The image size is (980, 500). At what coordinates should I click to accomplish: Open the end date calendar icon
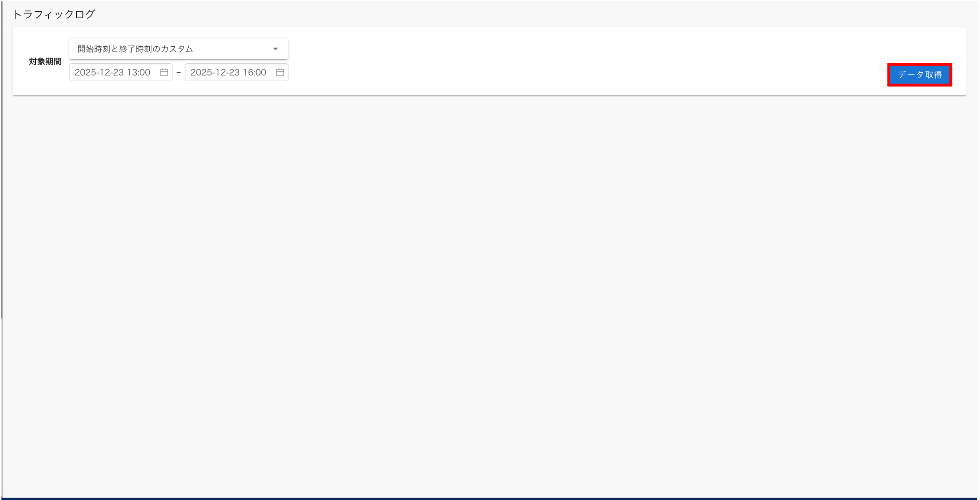(x=280, y=72)
